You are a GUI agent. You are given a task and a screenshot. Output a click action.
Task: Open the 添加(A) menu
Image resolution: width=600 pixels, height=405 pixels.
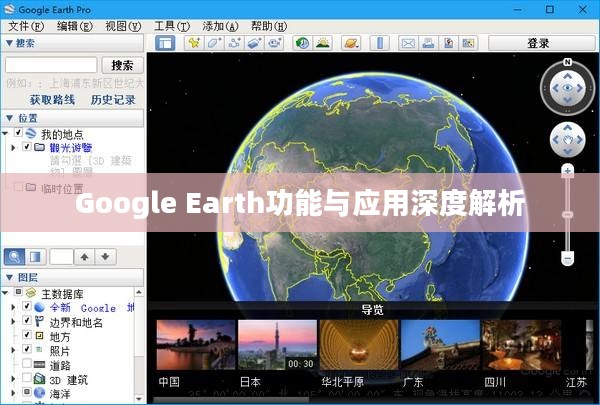(x=220, y=26)
